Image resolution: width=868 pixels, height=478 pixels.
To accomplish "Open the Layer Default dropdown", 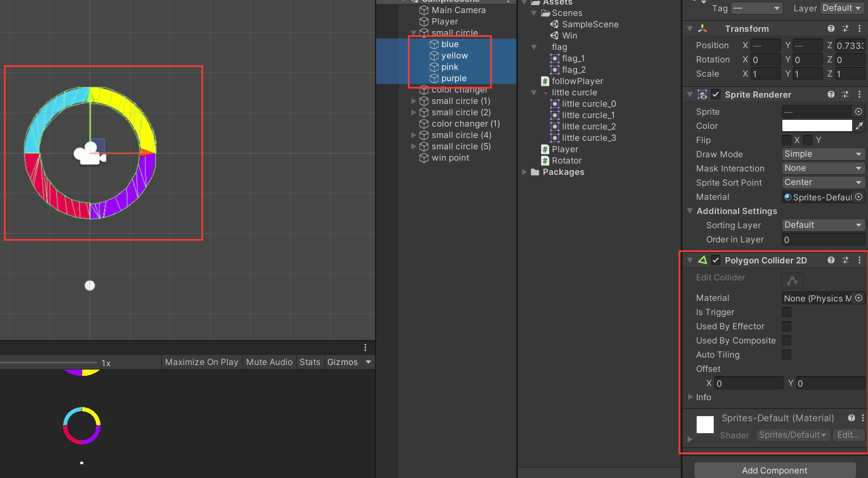I will pyautogui.click(x=842, y=8).
